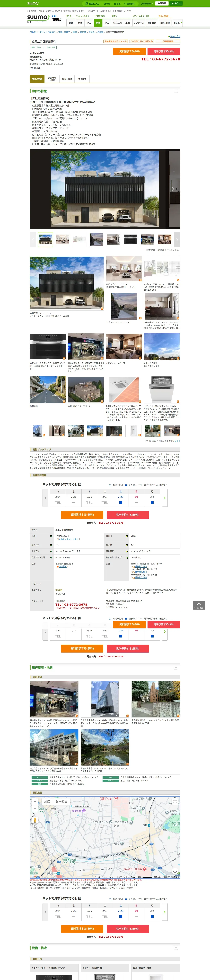Click the 会員登録 button
210x980 pixels.
[x=162, y=3]
